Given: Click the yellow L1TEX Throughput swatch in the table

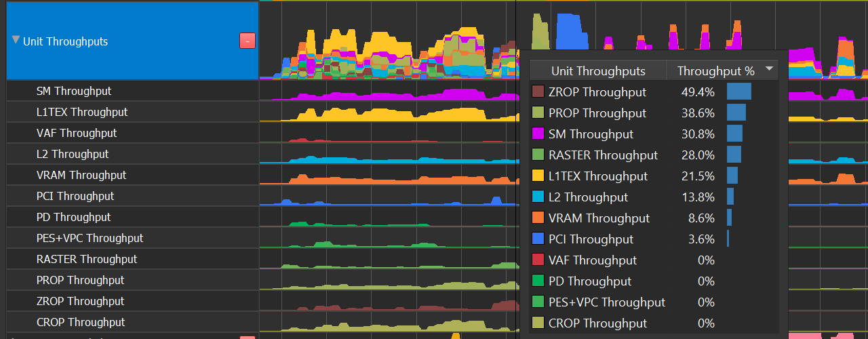Looking at the screenshot, I should (538, 176).
